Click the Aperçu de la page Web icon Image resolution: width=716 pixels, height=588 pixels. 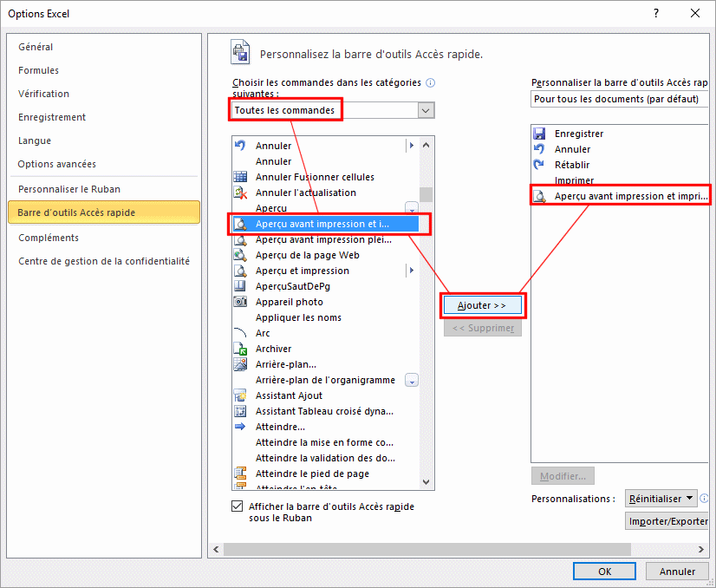240,255
